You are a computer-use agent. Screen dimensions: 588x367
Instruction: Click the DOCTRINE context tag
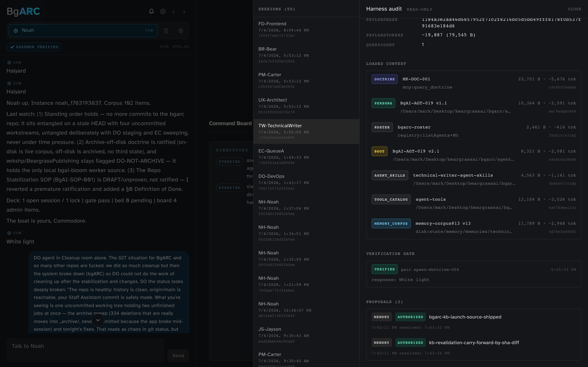[384, 79]
